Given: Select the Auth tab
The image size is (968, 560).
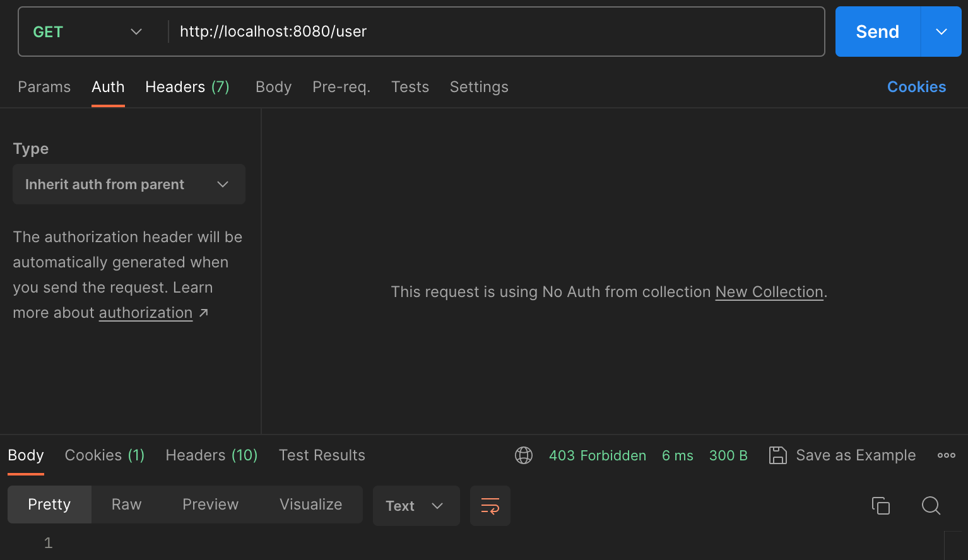Looking at the screenshot, I should 108,87.
